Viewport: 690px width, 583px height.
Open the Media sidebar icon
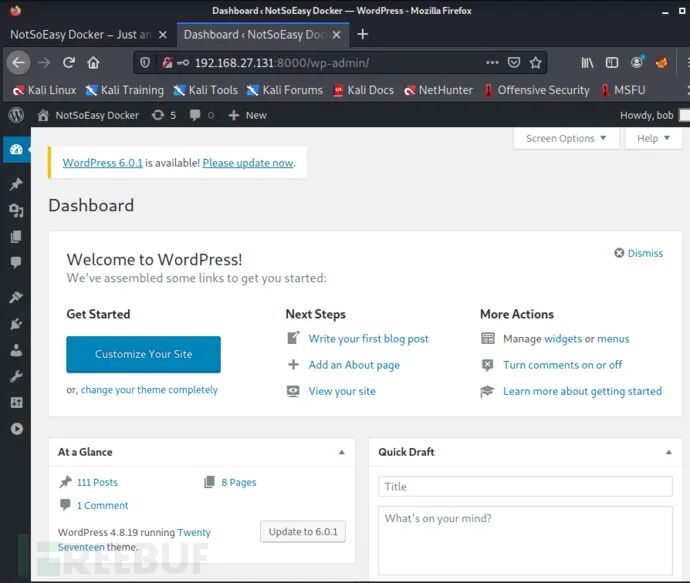point(16,211)
